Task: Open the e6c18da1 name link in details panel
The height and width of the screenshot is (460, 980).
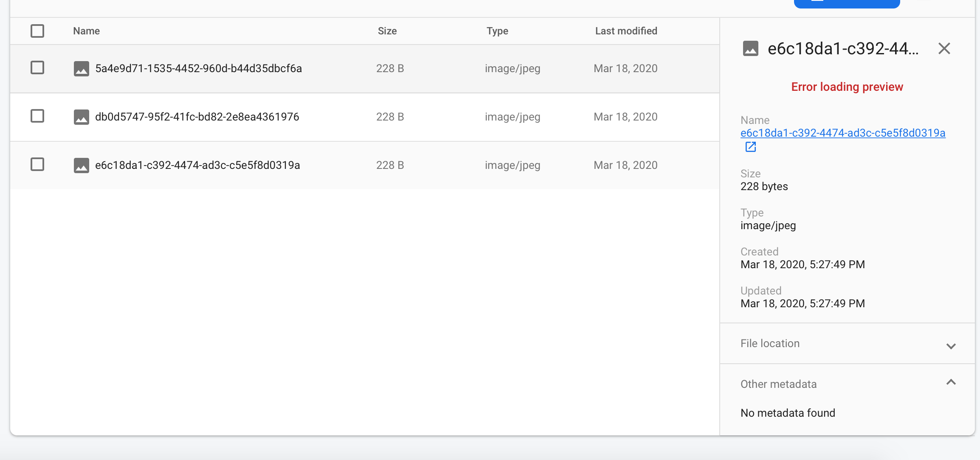Action: pyautogui.click(x=842, y=133)
